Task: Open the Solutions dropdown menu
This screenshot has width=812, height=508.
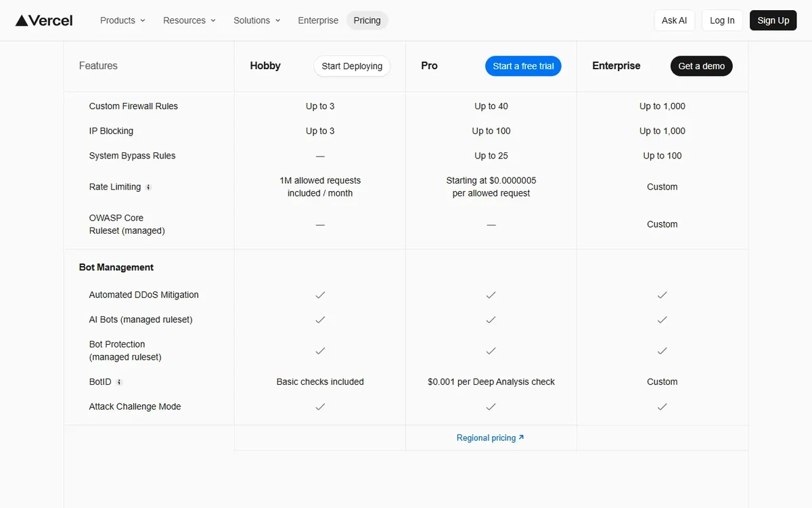Action: pos(256,20)
